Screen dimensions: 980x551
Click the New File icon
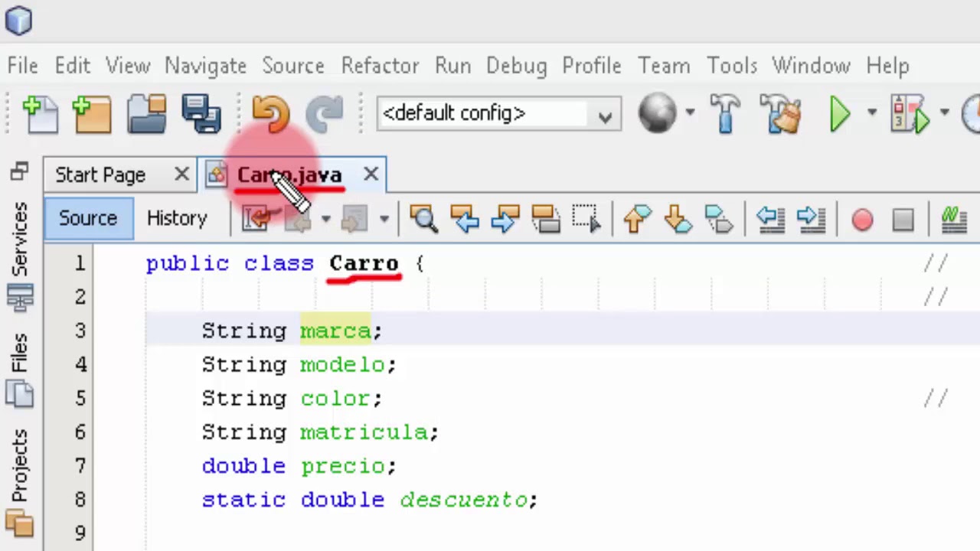point(41,114)
